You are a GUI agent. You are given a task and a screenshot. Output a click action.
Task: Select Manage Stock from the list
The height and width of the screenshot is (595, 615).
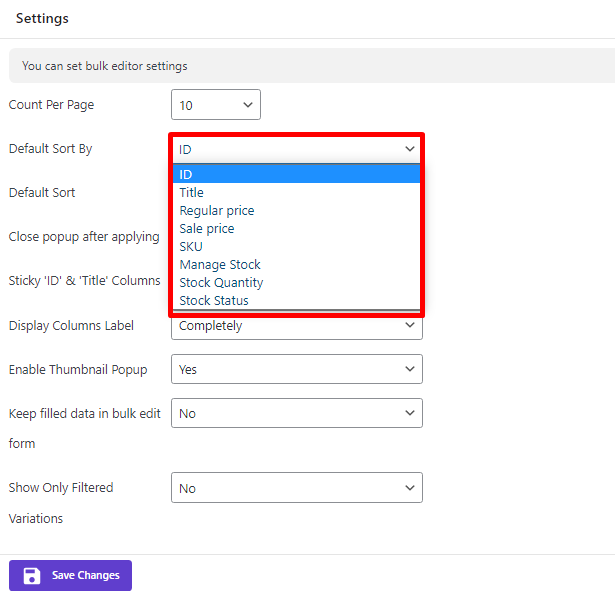(x=297, y=264)
